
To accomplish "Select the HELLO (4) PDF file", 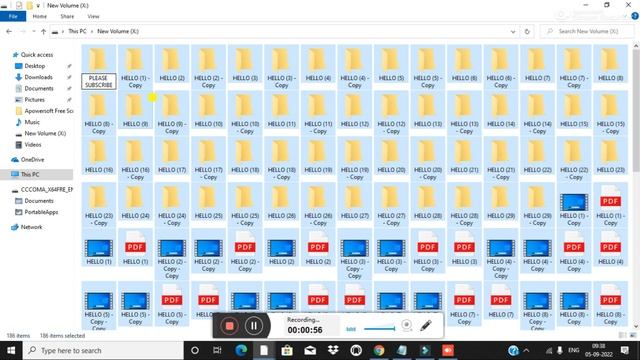I will 610,248.
